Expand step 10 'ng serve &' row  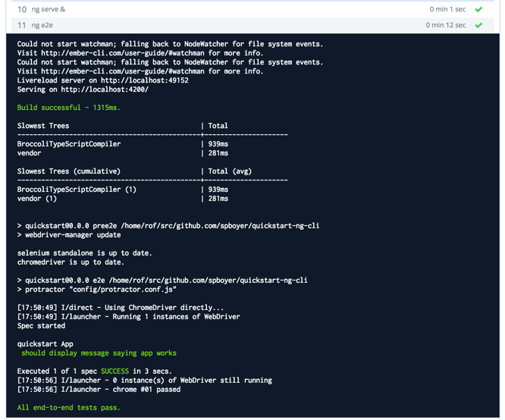pyautogui.click(x=252, y=9)
